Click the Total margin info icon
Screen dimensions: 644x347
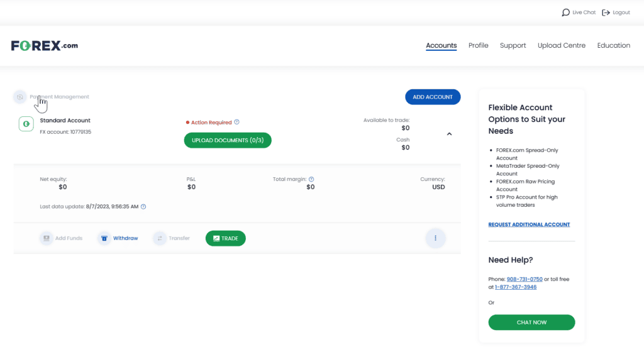pyautogui.click(x=311, y=179)
